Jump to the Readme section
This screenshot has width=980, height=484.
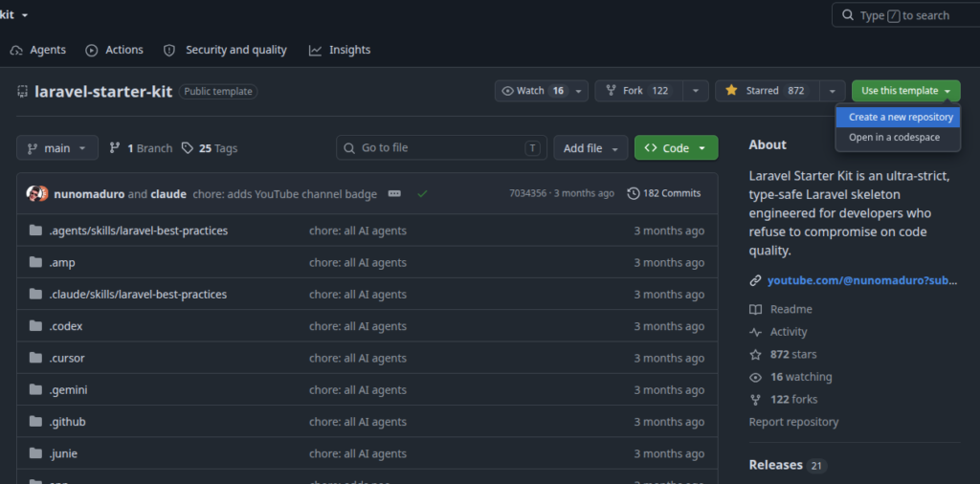tap(791, 309)
